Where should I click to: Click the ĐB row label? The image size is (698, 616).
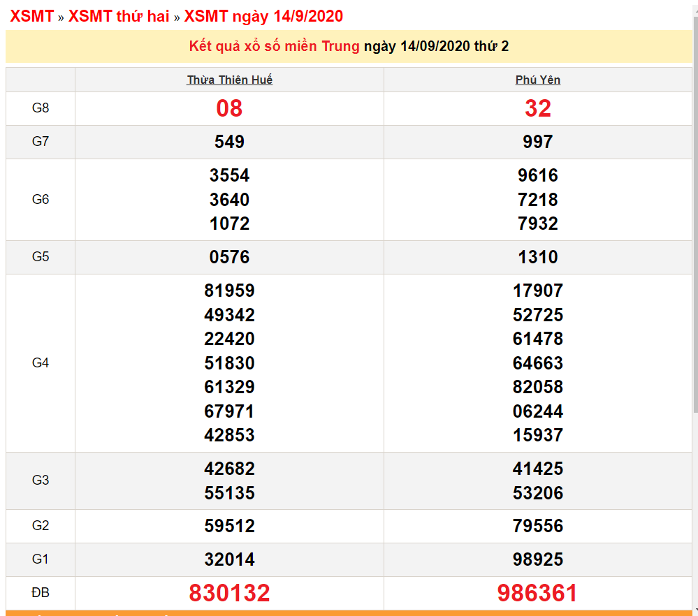(41, 593)
